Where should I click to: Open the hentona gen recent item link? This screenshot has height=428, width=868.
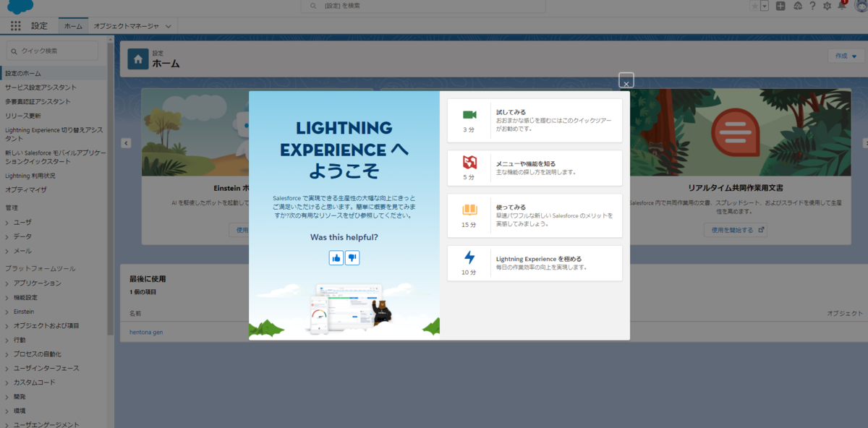[x=146, y=332]
